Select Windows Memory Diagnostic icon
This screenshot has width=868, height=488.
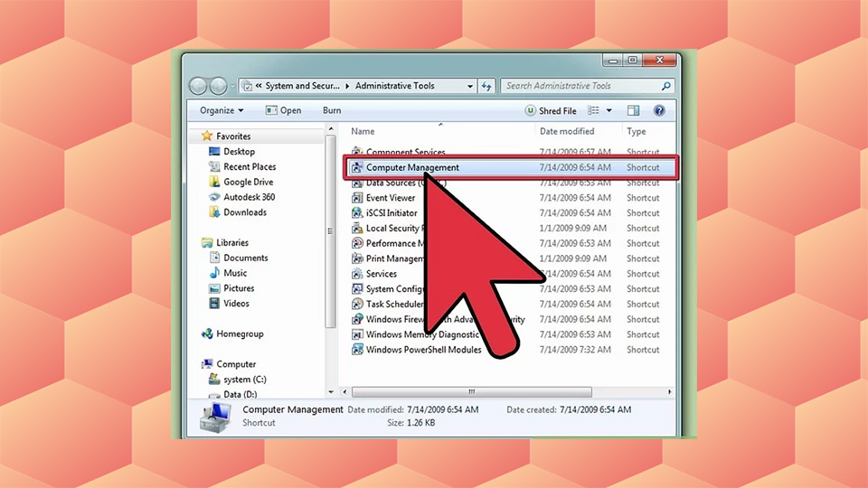click(357, 334)
